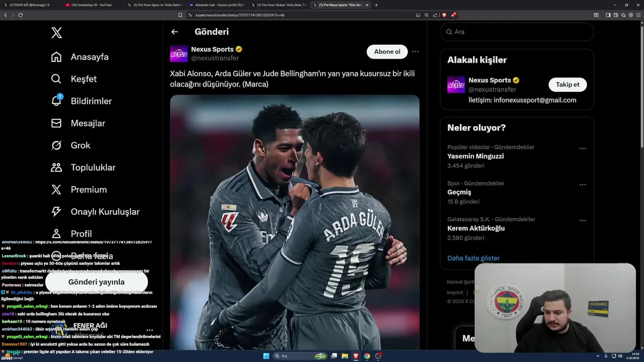The height and width of the screenshot is (362, 644).
Task: Open Topluluklar communities
Action: point(83,167)
